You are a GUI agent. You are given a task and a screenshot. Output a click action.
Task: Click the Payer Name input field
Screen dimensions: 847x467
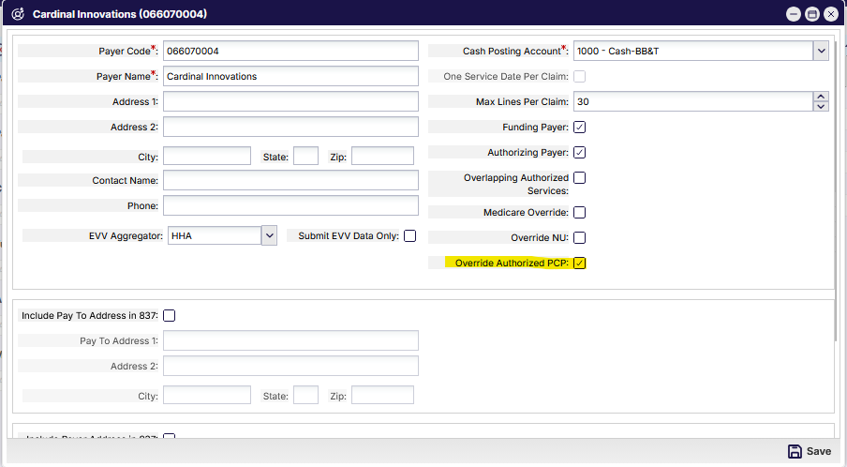pos(291,76)
